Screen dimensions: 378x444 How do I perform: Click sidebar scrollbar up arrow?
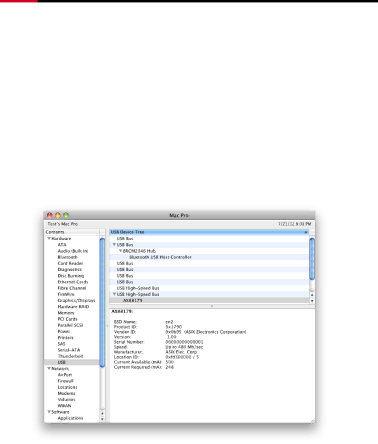click(102, 413)
